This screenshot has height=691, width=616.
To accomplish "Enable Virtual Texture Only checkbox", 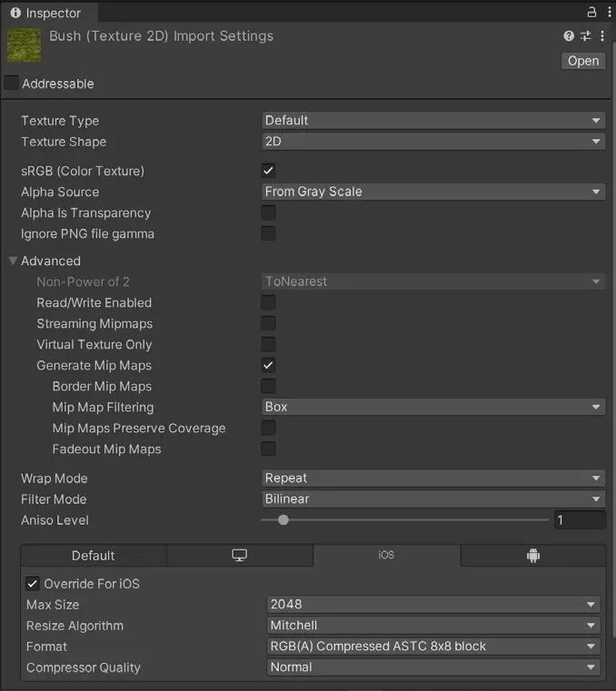I will [268, 344].
